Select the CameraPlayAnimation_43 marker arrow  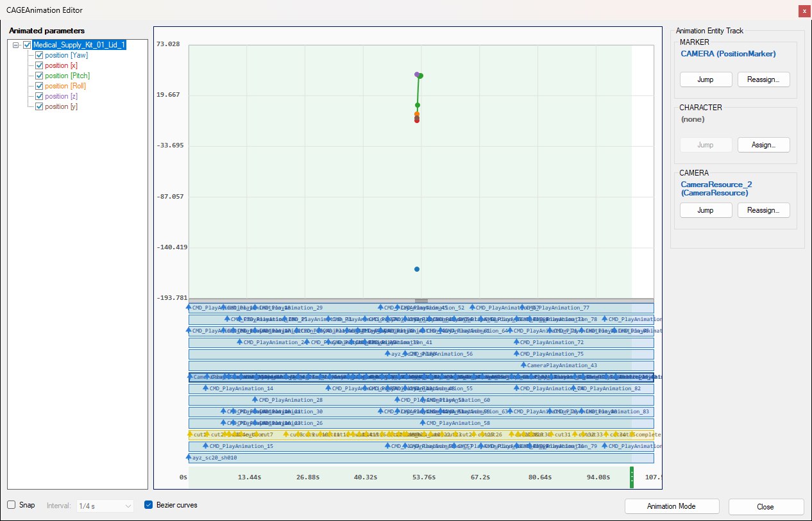[522, 365]
